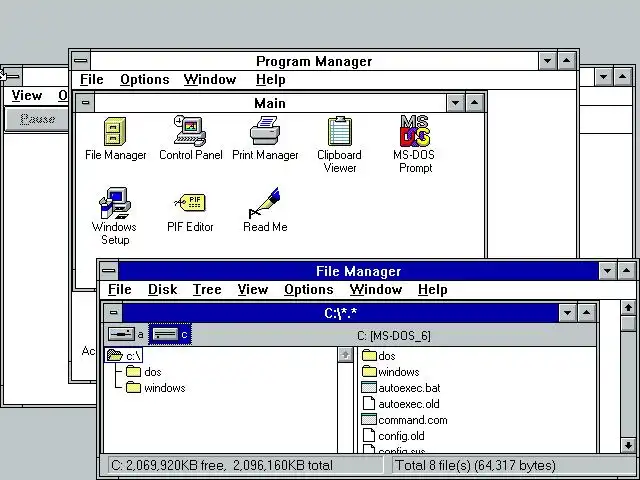Screen dimensions: 640x480
Task: Open Program Manager's Help menu
Action: click(x=270, y=80)
